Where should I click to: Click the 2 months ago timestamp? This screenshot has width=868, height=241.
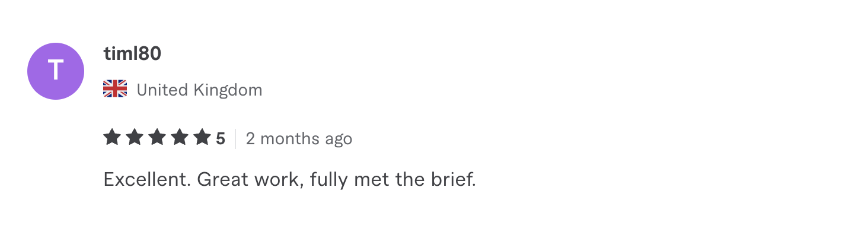(x=299, y=139)
